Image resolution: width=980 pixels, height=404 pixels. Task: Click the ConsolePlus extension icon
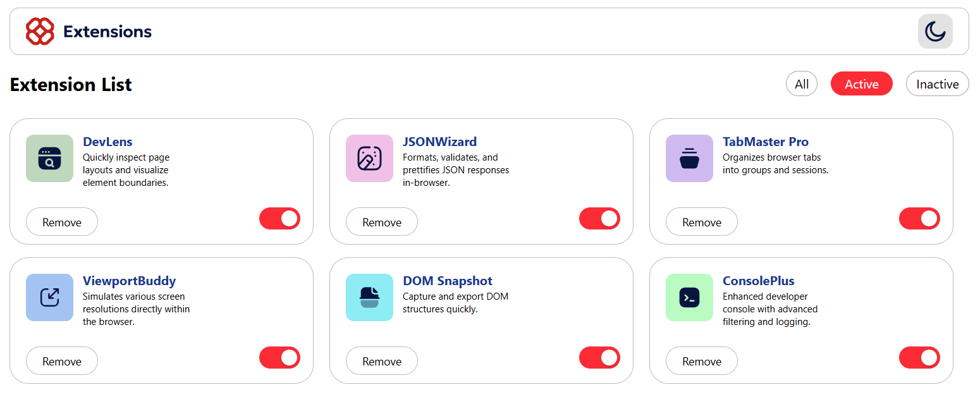(x=689, y=298)
